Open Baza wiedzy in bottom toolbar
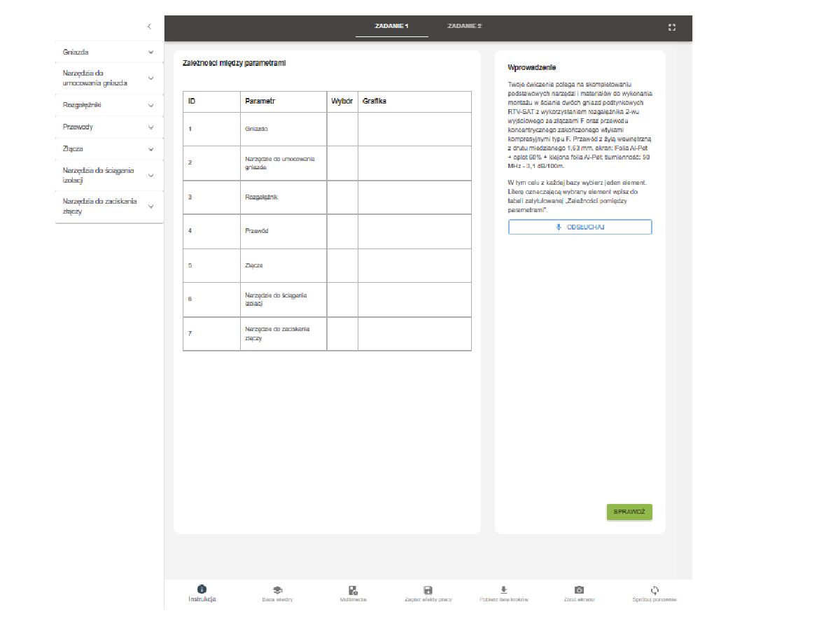This screenshot has height=630, width=840. [277, 590]
